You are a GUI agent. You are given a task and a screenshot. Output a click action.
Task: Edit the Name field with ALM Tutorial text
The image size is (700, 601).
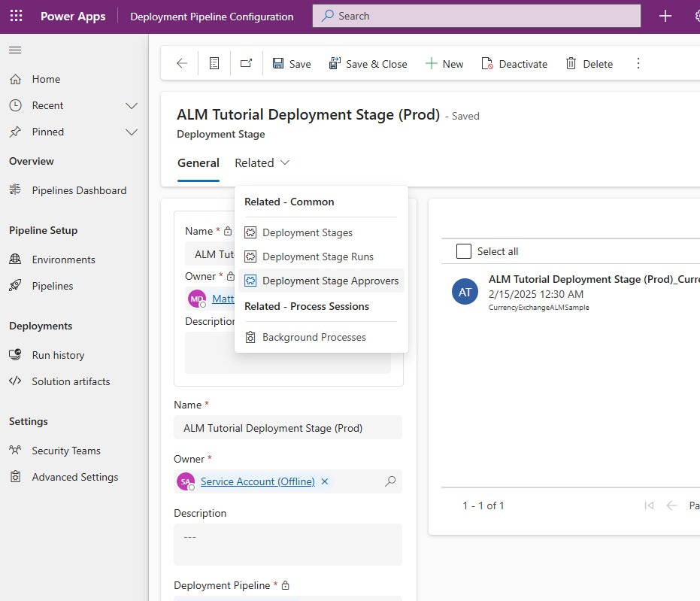(288, 428)
